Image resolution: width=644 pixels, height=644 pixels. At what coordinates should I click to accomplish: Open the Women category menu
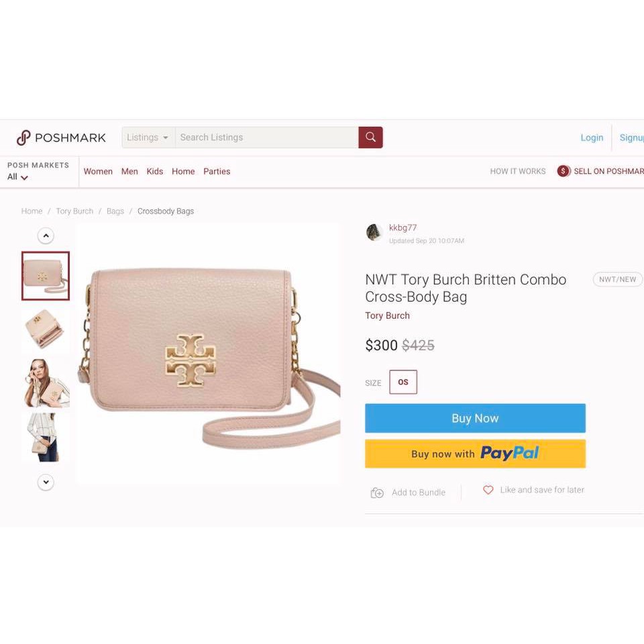pos(98,171)
